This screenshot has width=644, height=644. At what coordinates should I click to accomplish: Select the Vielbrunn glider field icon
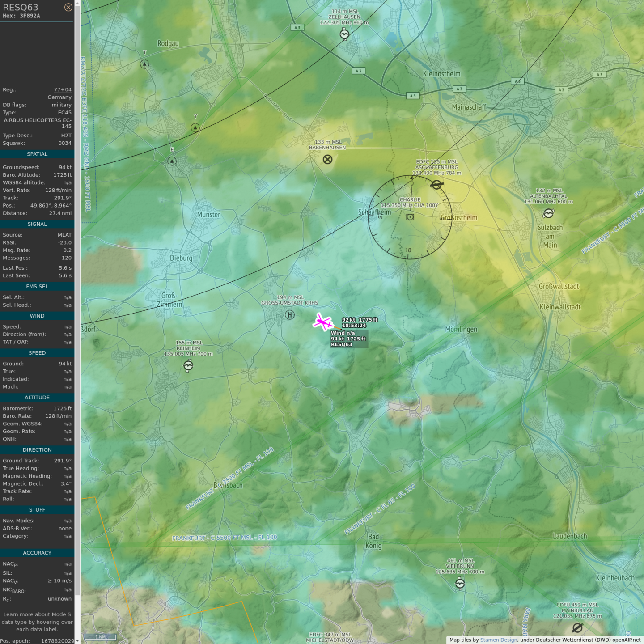point(460,583)
